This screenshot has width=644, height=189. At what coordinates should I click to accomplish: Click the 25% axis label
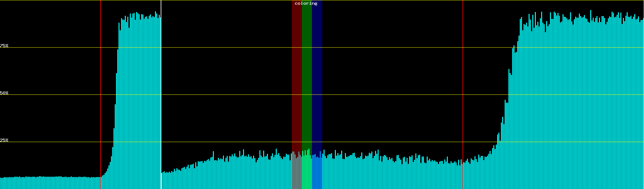4,140
